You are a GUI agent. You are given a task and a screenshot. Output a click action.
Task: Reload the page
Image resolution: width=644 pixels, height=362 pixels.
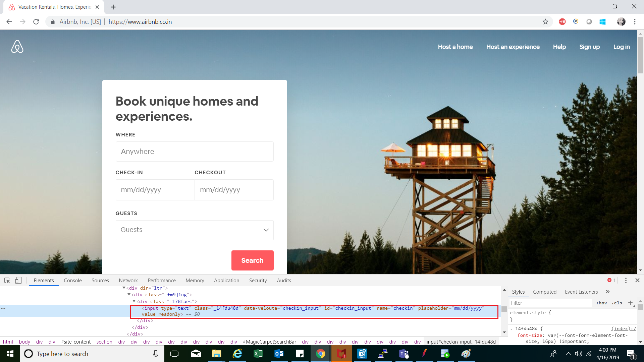tap(36, 22)
